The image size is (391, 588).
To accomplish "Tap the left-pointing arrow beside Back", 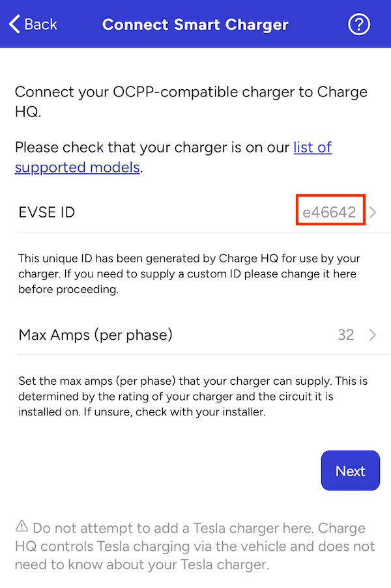I will [13, 23].
